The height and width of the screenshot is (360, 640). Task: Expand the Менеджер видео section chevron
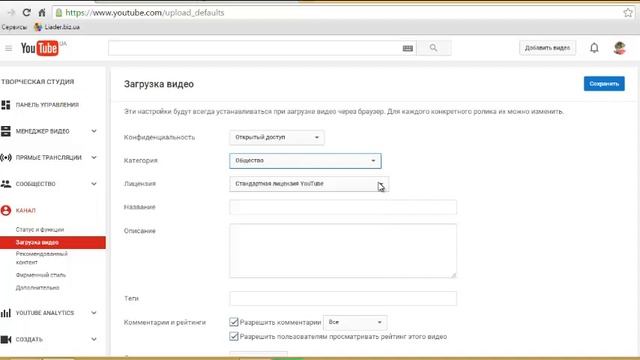click(x=94, y=131)
